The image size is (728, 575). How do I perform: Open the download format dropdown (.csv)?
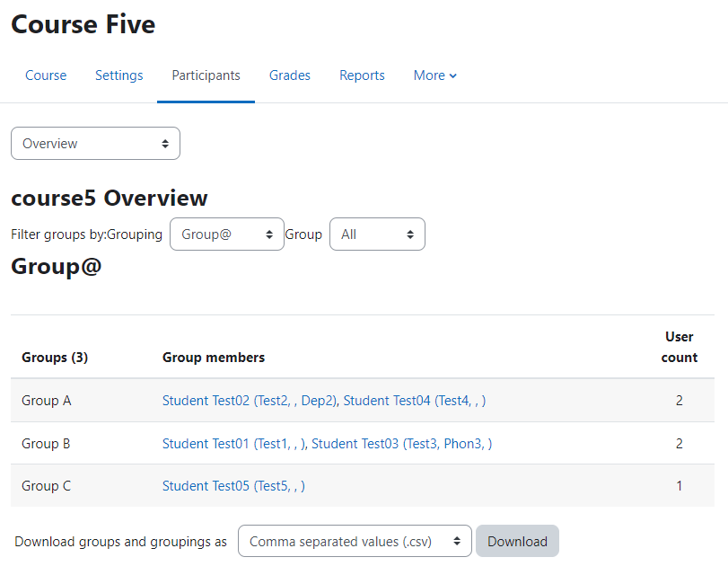point(355,541)
